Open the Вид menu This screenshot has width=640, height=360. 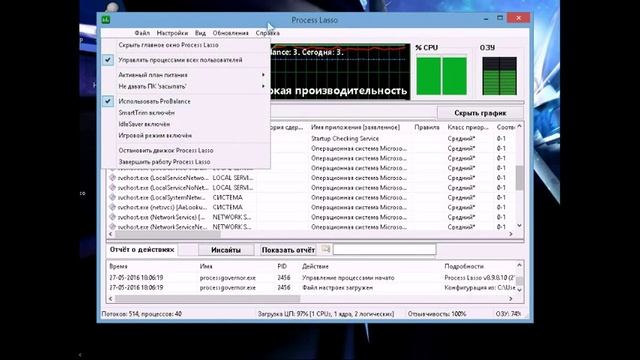[x=200, y=33]
